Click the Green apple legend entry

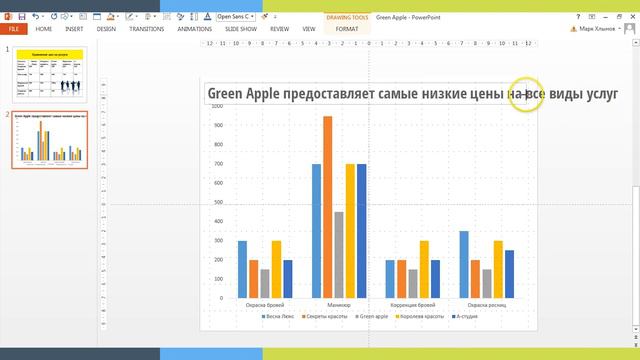372,316
